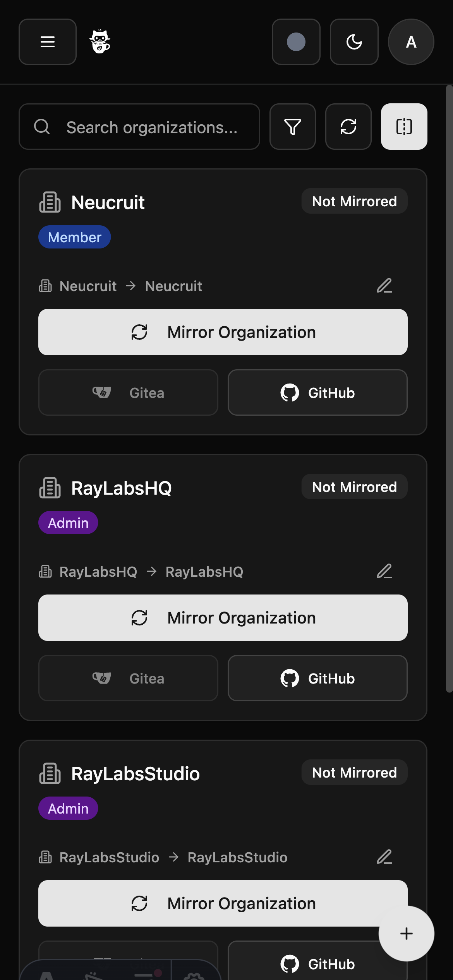Refresh the organizations list
Image resolution: width=453 pixels, height=980 pixels.
pyautogui.click(x=348, y=127)
